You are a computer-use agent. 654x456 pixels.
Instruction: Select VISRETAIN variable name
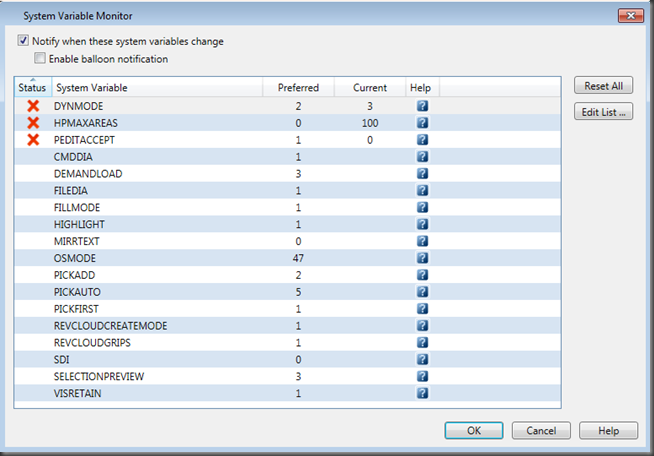coord(77,393)
